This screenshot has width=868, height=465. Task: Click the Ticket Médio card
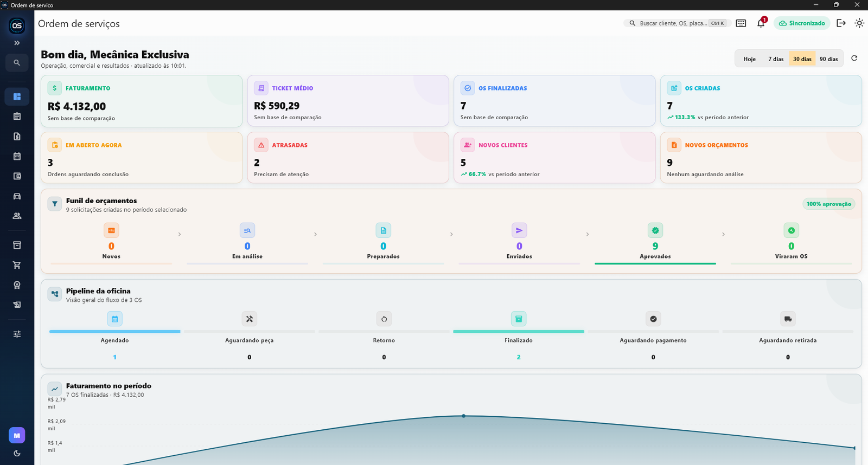pos(348,101)
